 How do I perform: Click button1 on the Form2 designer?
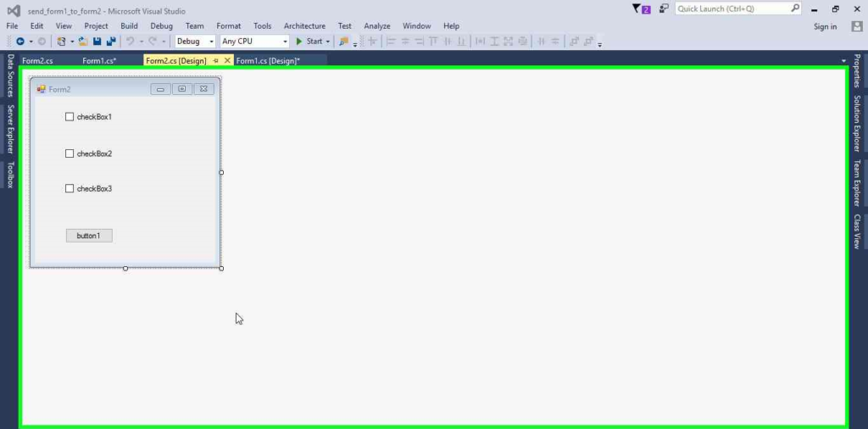click(89, 236)
